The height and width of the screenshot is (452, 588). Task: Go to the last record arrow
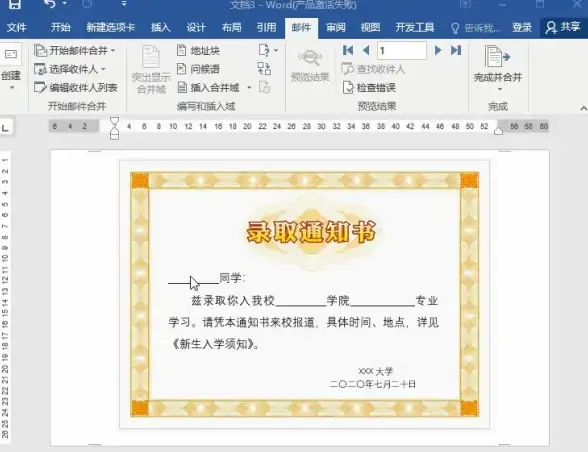click(456, 50)
